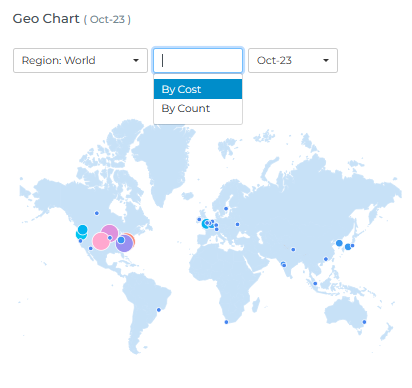This screenshot has height=388, width=412.
Task: Click the blue marker near Singapore
Action: tap(315, 284)
